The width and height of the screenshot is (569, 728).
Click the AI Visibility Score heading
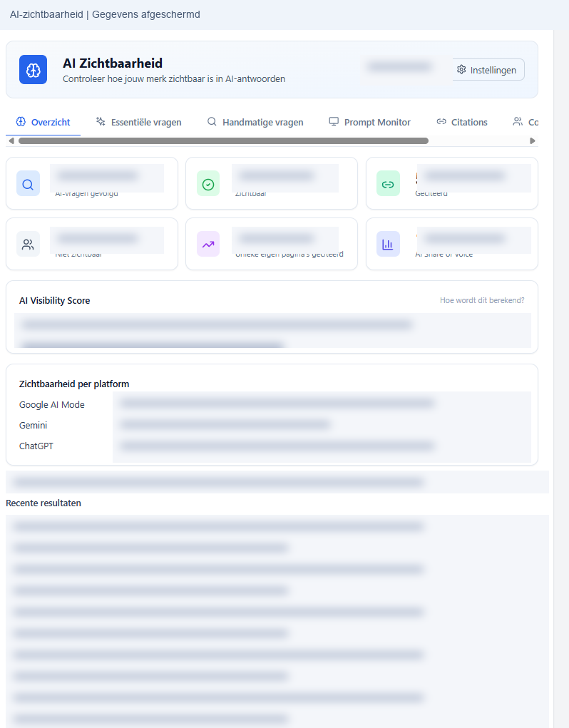click(54, 300)
